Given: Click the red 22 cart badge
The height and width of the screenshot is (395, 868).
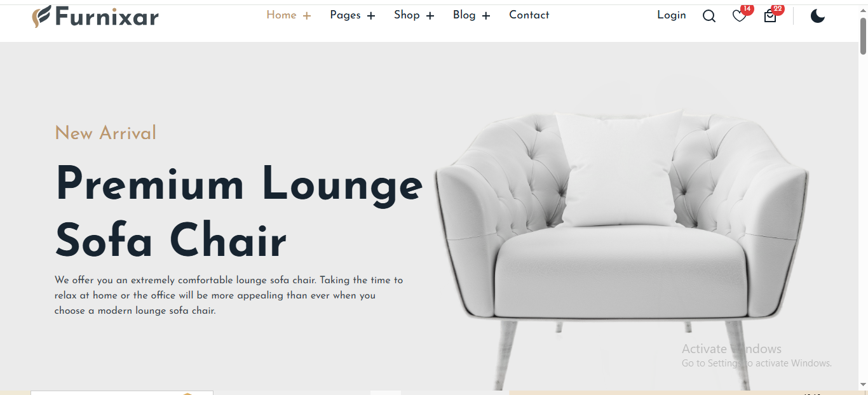Looking at the screenshot, I should [778, 10].
